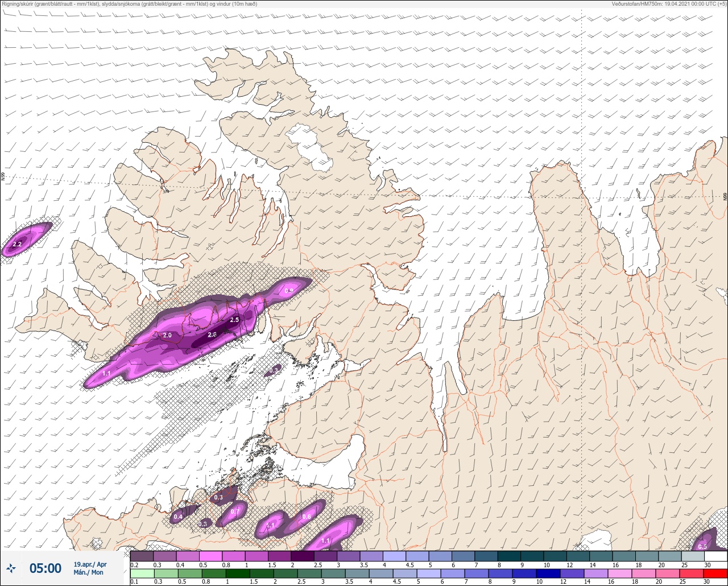The image size is (728, 586).
Task: Click the '19.apr./ Apr' date label
Action: pos(90,564)
